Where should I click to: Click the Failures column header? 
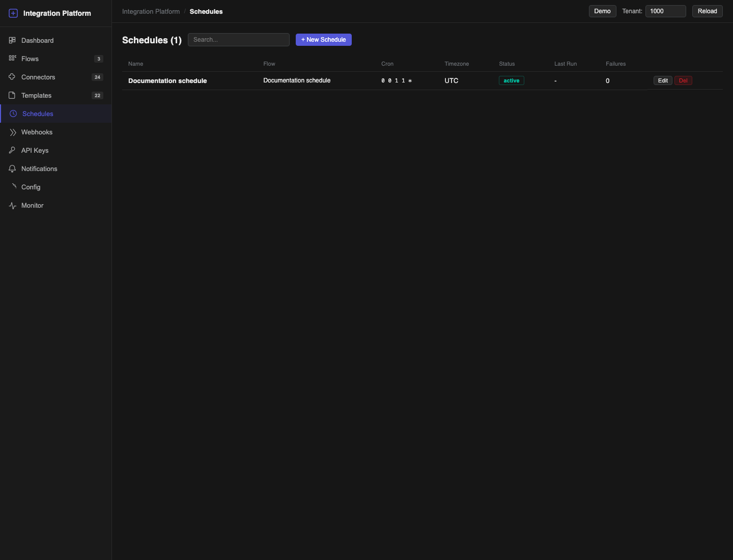click(615, 64)
